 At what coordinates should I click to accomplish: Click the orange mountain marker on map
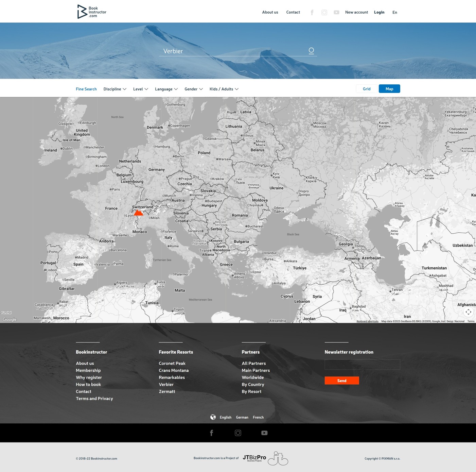(138, 213)
